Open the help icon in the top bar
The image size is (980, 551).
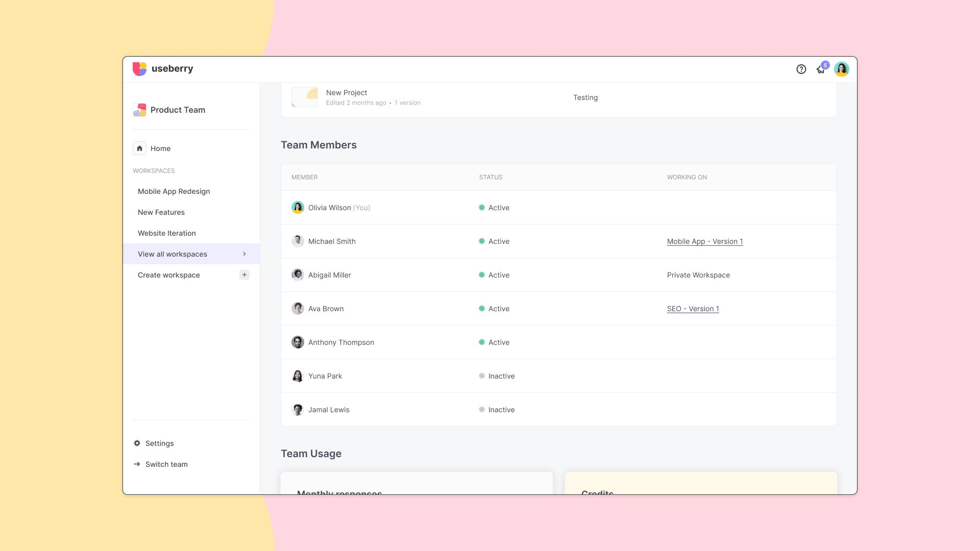801,69
